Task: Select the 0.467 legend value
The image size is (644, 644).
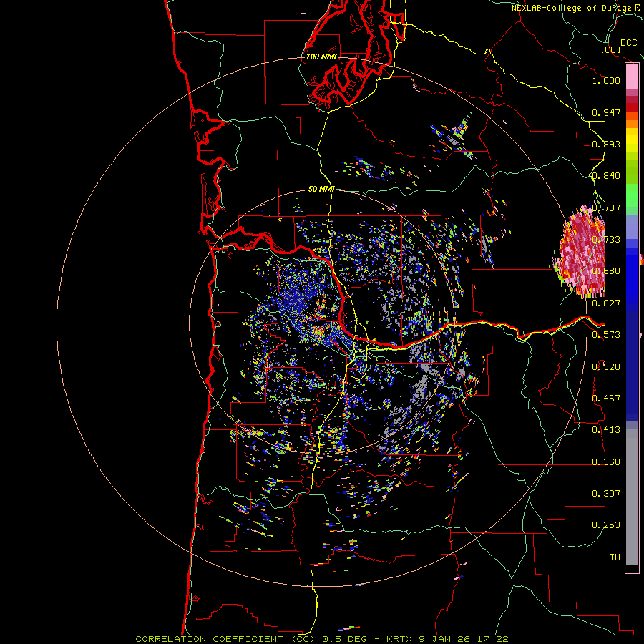Action: 606,399
